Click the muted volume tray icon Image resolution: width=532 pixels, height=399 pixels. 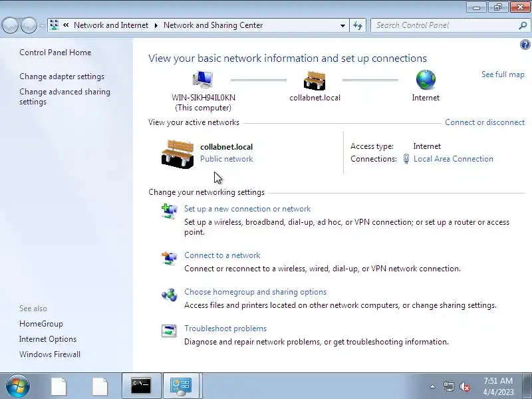click(465, 386)
